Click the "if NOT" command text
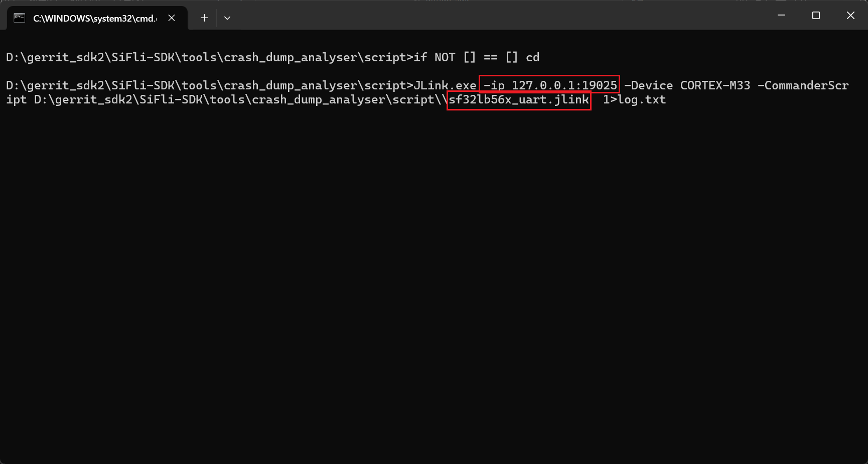Viewport: 868px width, 464px height. (434, 57)
